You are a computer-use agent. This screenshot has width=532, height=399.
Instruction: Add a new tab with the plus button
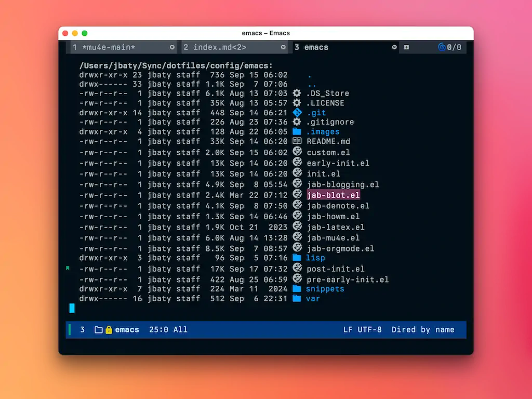coord(406,47)
